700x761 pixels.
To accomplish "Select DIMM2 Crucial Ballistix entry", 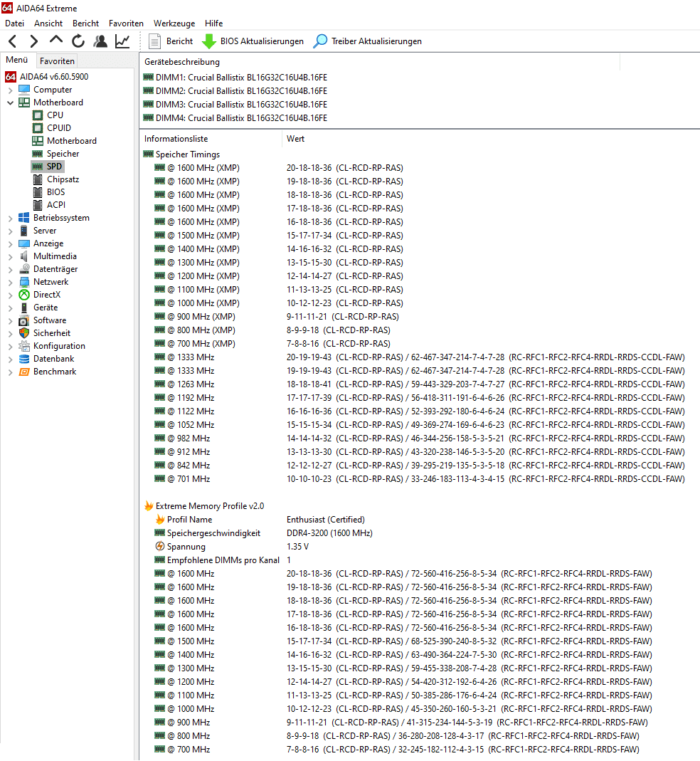I will tap(235, 90).
